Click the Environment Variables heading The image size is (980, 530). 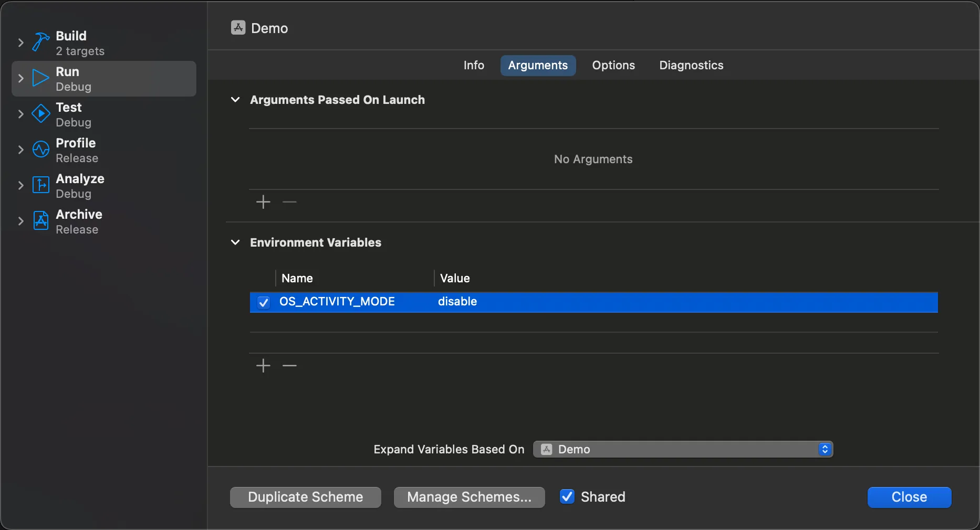pos(316,242)
